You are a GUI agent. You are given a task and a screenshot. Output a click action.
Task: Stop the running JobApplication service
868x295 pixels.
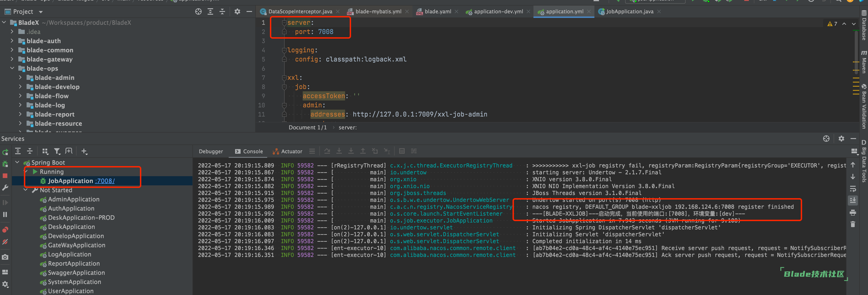[x=5, y=176]
